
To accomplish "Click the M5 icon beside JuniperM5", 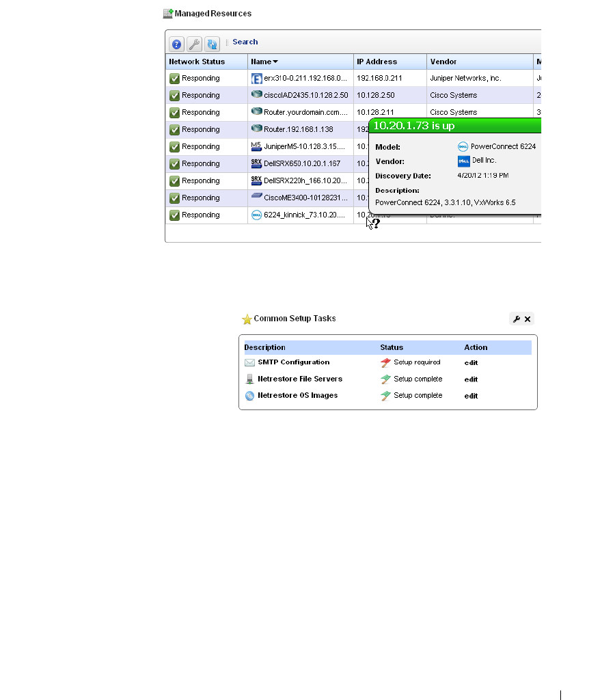I will click(256, 146).
